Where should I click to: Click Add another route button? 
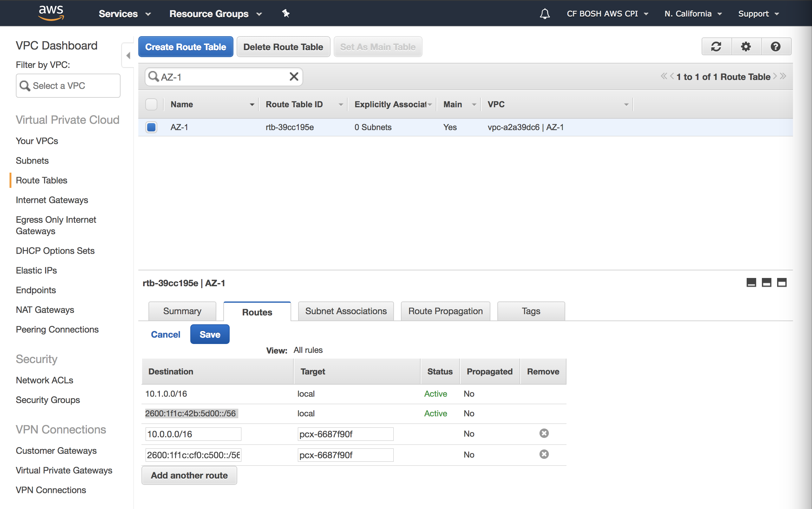tap(189, 475)
